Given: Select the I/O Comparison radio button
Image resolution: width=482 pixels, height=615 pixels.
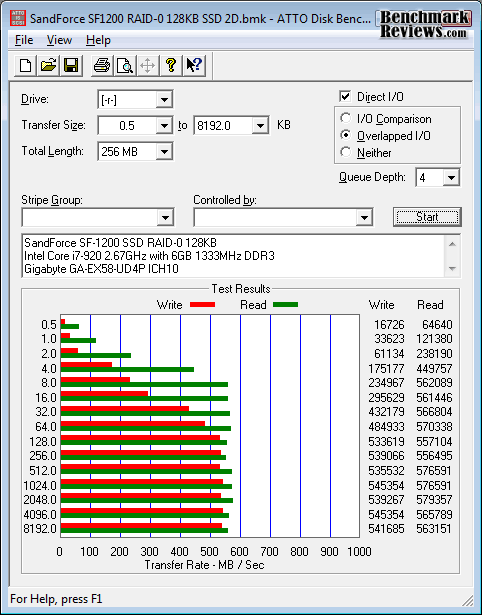Looking at the screenshot, I should click(x=346, y=118).
